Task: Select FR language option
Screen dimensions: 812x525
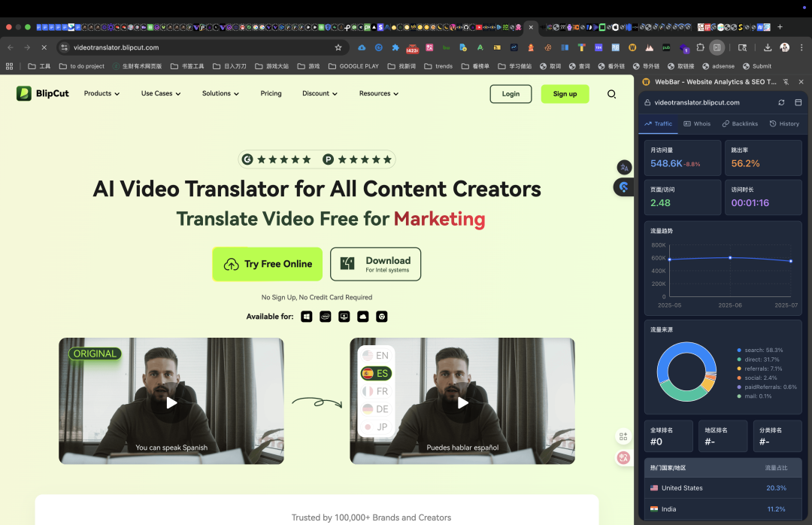Action: click(x=376, y=391)
